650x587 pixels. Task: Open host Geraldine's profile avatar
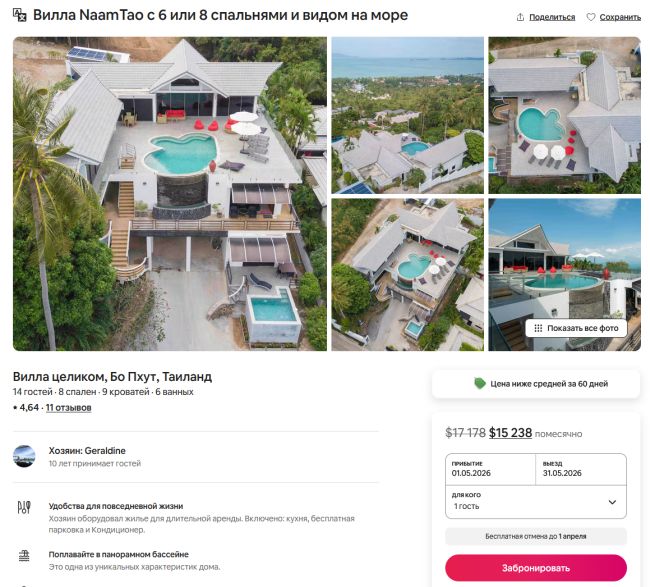click(24, 456)
